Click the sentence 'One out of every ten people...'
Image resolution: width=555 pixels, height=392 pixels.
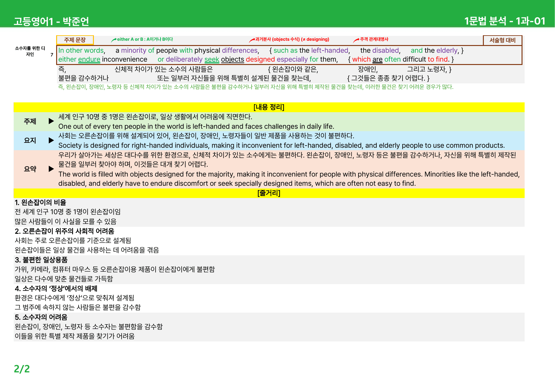coord(196,127)
